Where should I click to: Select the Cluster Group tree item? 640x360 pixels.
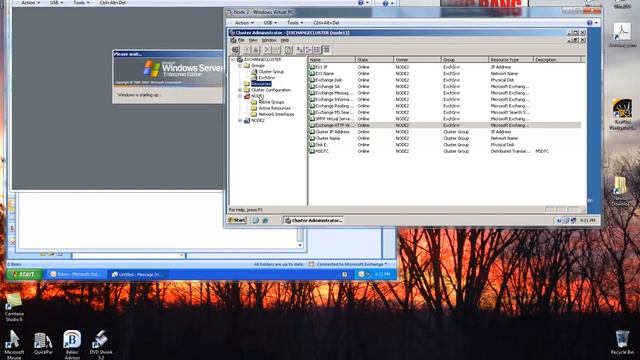click(x=271, y=71)
